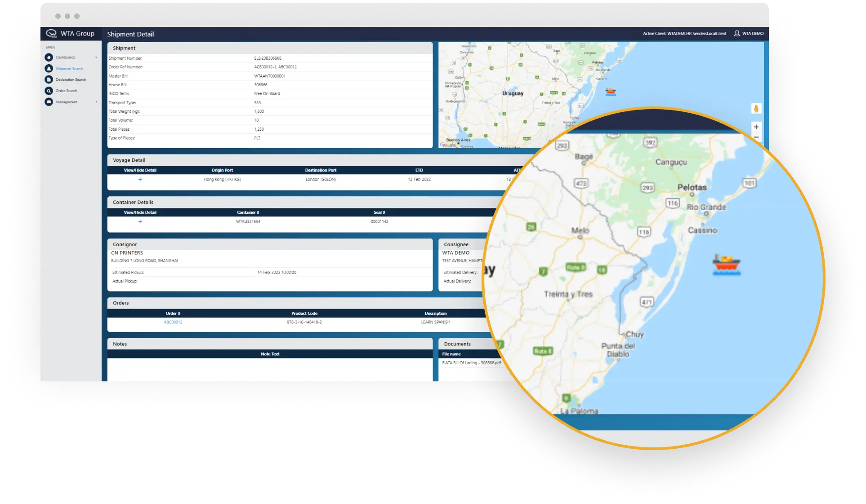The height and width of the screenshot is (504, 866).
Task: Open Shipment Search menu item
Action: pos(69,69)
